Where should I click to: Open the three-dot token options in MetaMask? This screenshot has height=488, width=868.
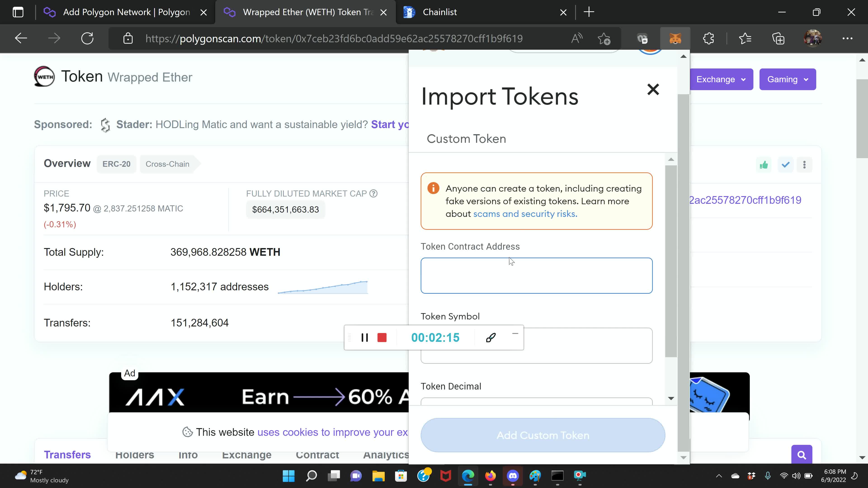805,165
